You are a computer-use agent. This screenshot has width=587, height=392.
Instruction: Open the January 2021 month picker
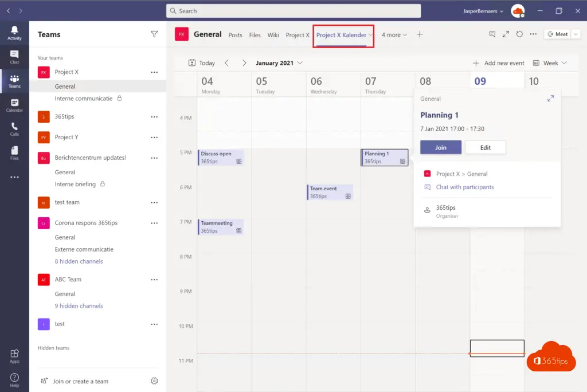(279, 63)
